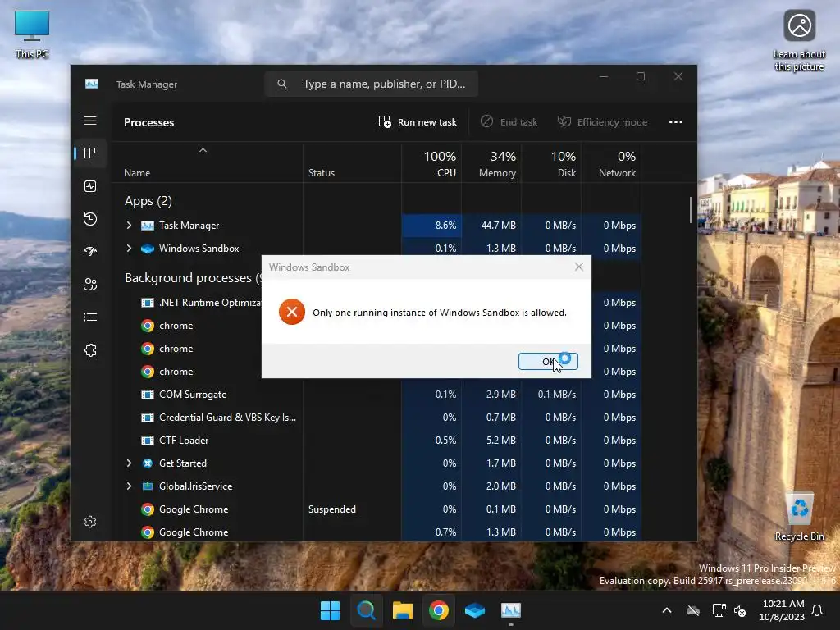Viewport: 840px width, 630px height.
Task: Show hidden system tray icons chevron
Action: (667, 610)
